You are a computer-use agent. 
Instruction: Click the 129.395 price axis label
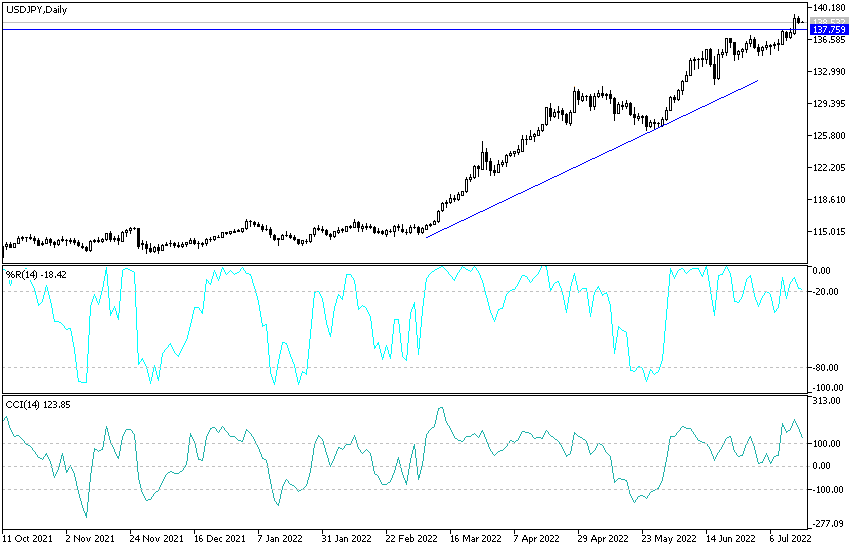pos(830,104)
